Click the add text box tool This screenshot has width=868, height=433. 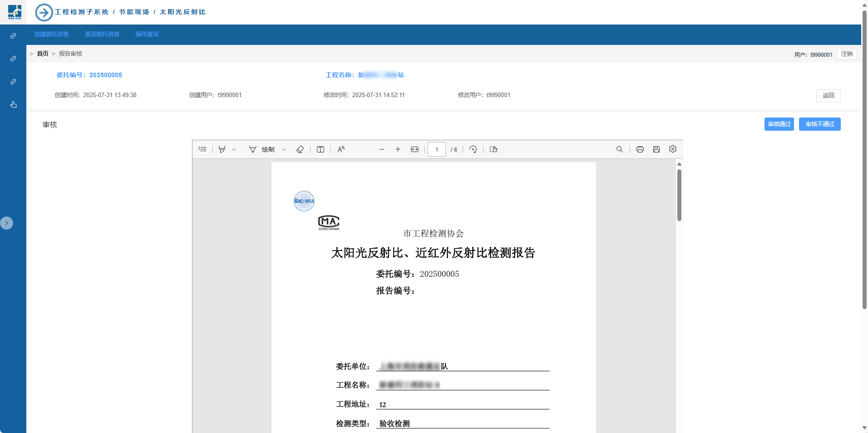321,149
